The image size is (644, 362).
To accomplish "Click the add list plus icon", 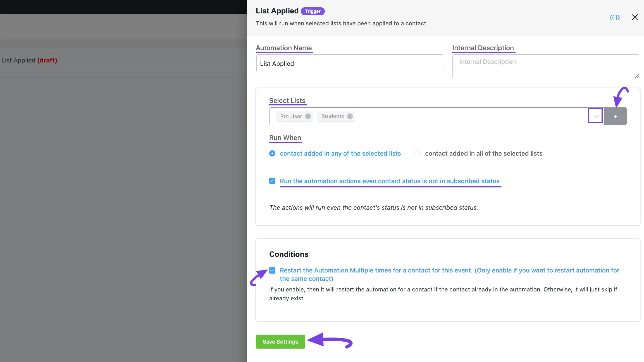I will point(615,116).
